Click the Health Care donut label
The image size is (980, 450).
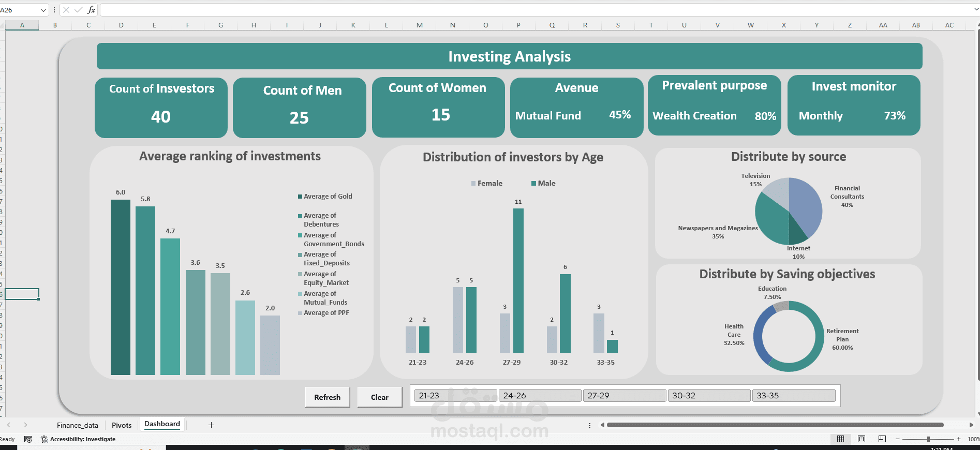[734, 335]
